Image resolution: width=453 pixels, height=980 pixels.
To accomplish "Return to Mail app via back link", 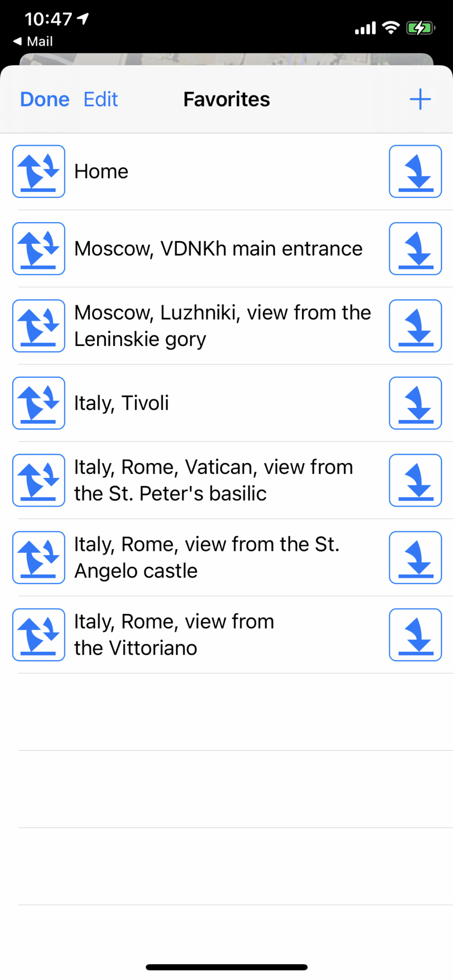I will point(33,42).
